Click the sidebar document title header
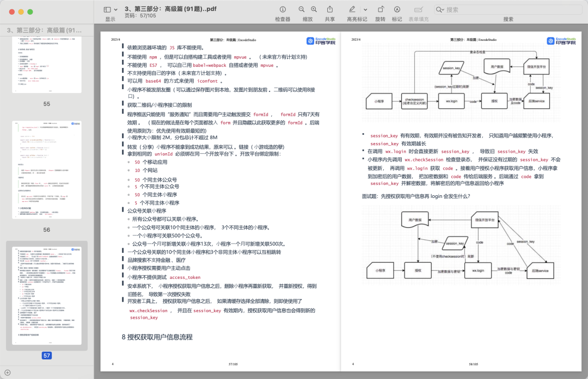Image resolution: width=588 pixels, height=379 pixels. click(44, 30)
